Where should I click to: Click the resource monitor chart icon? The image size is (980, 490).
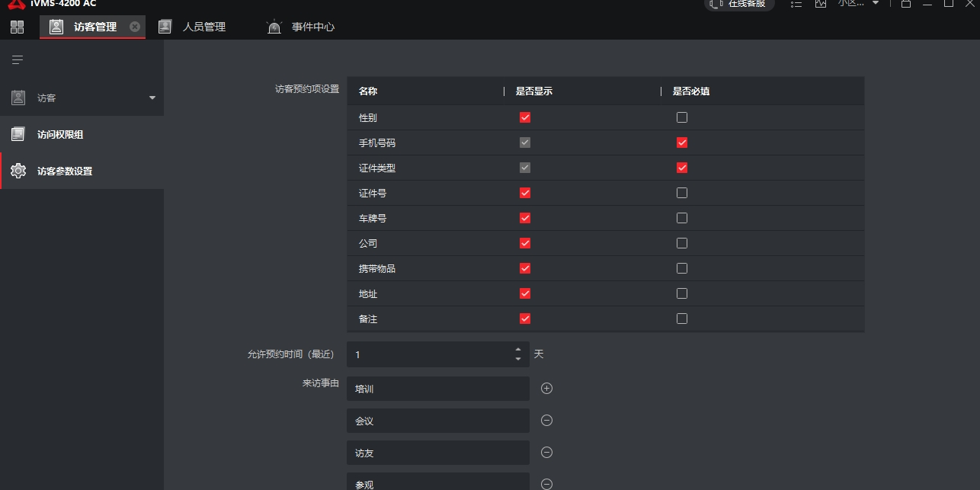pos(820,4)
